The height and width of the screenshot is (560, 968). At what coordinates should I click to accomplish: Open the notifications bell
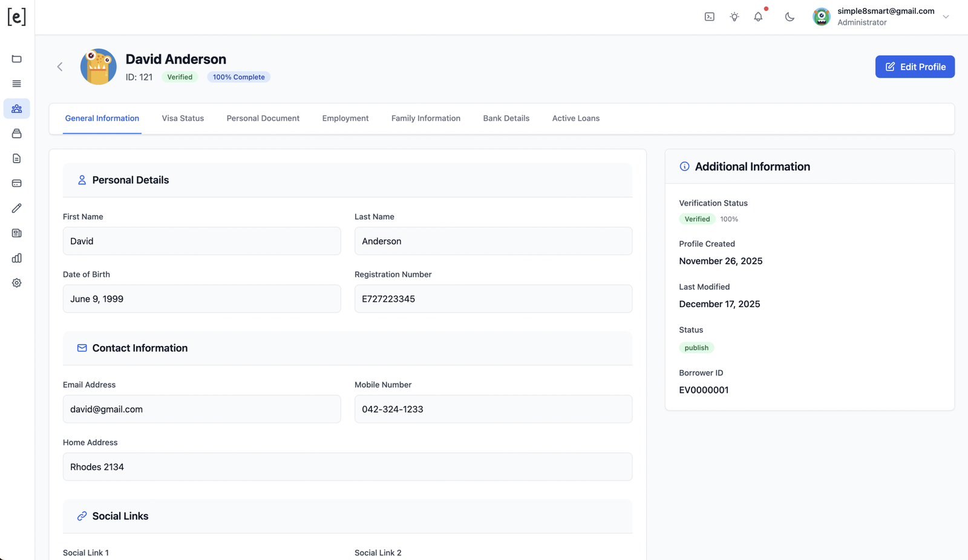point(758,17)
